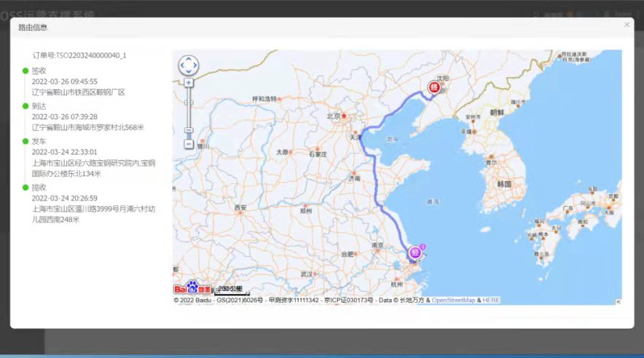Click the map's bottom-right corner collapse arrow
The height and width of the screenshot is (358, 644).
[618, 301]
